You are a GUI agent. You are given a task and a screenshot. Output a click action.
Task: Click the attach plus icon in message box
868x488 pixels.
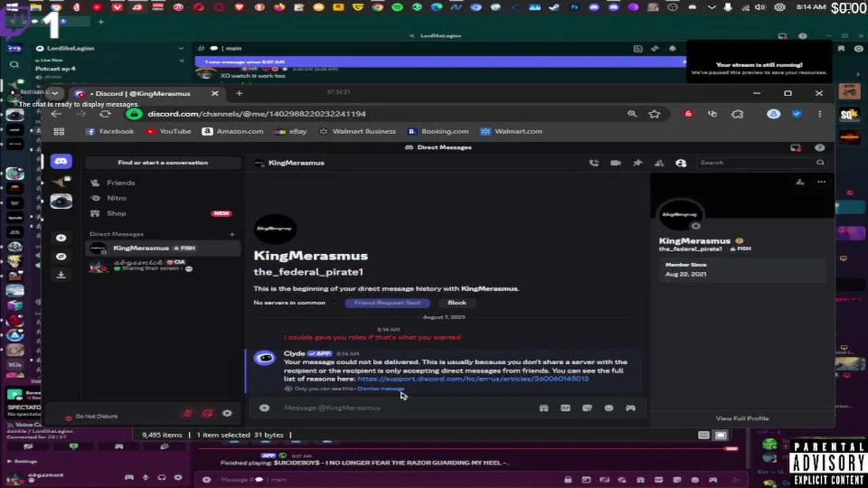click(264, 407)
